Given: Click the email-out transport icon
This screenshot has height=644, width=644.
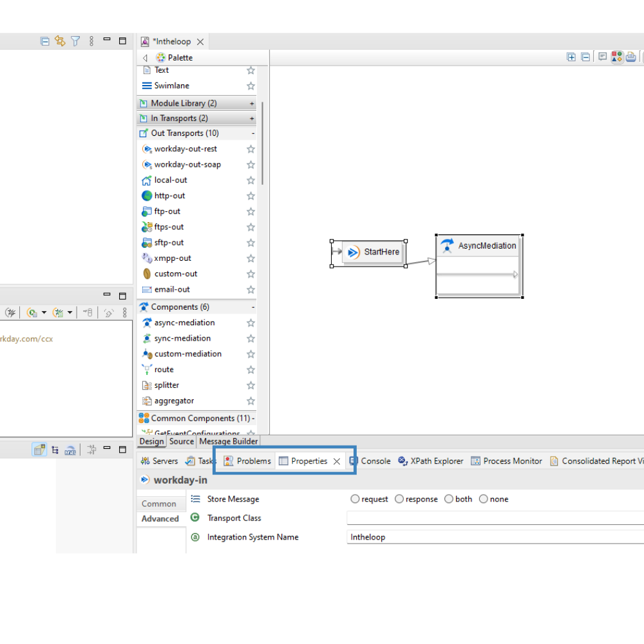Looking at the screenshot, I should 147,289.
